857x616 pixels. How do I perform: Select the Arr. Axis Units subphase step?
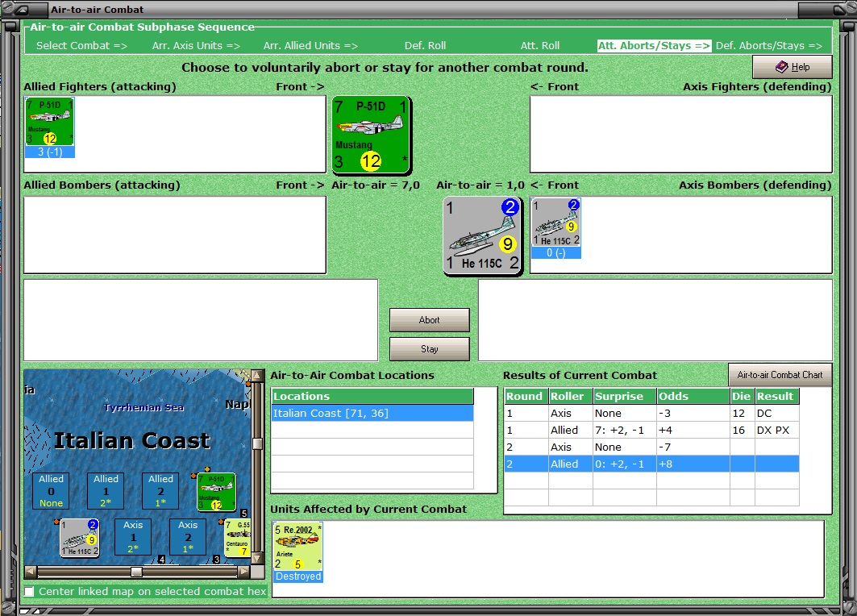[196, 46]
